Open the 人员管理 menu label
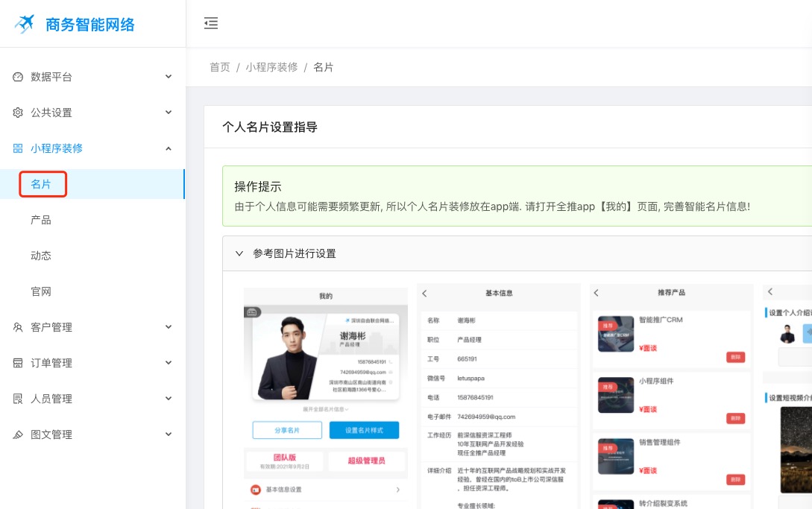812x509 pixels. (x=51, y=399)
